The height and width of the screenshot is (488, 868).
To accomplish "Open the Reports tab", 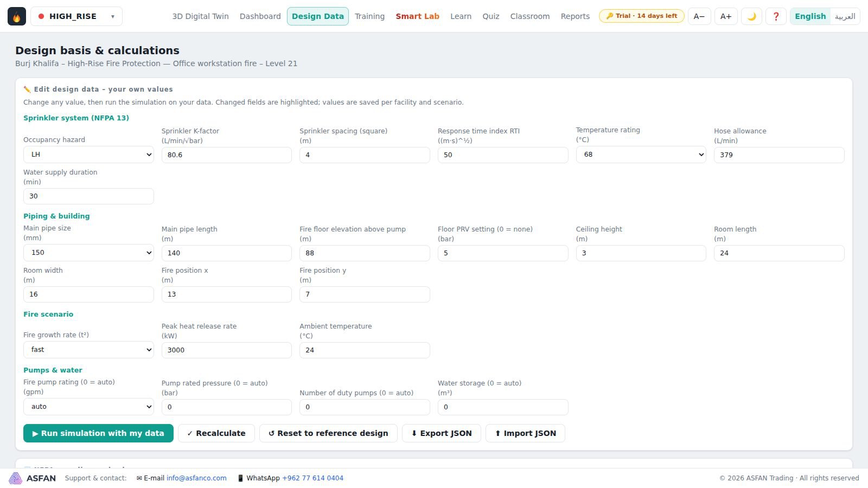I will coord(575,16).
